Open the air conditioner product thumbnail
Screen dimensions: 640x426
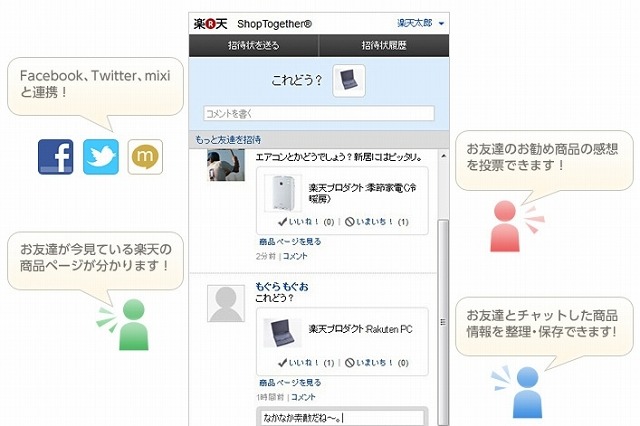pos(283,193)
